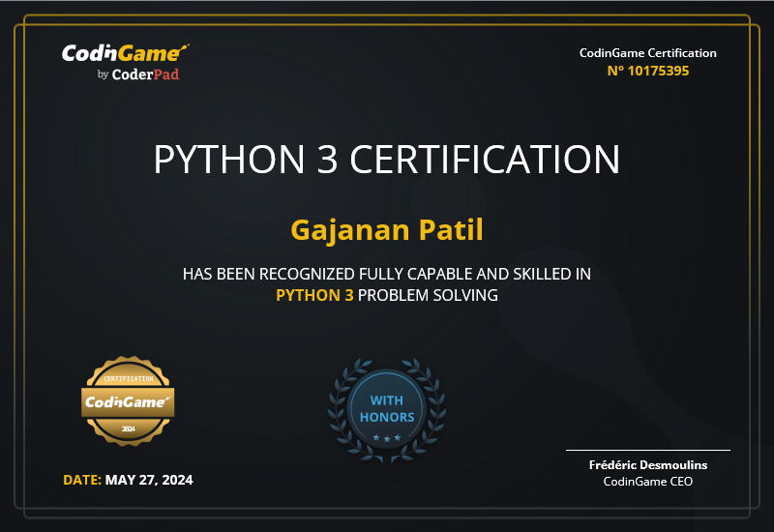The image size is (774, 532).
Task: Click the CERTIFICATION ribbon atop the gold badge
Action: coord(128,378)
